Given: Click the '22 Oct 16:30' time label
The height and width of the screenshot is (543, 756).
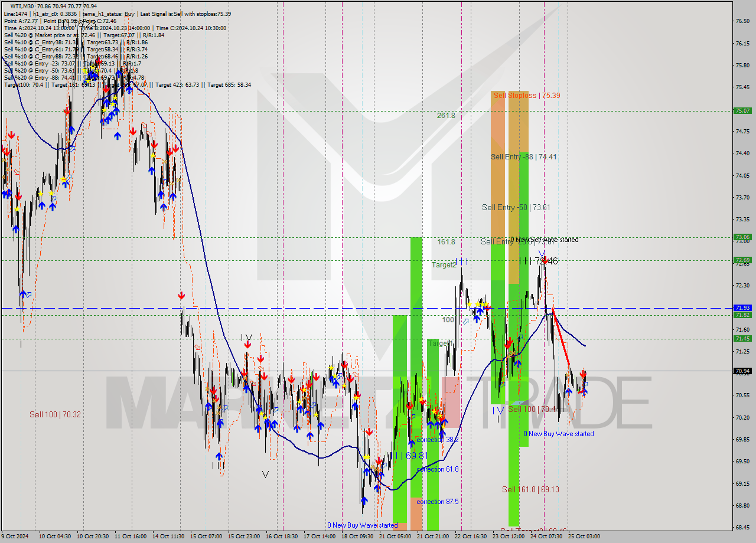Looking at the screenshot, I should (x=471, y=537).
